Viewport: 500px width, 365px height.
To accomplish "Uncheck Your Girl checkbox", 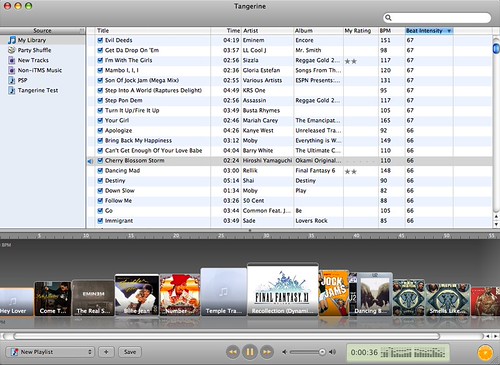I will [100, 120].
